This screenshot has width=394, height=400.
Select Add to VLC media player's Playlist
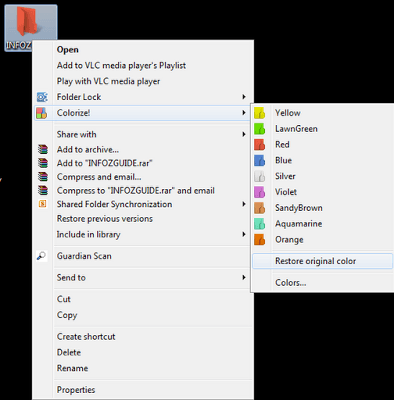click(x=121, y=65)
